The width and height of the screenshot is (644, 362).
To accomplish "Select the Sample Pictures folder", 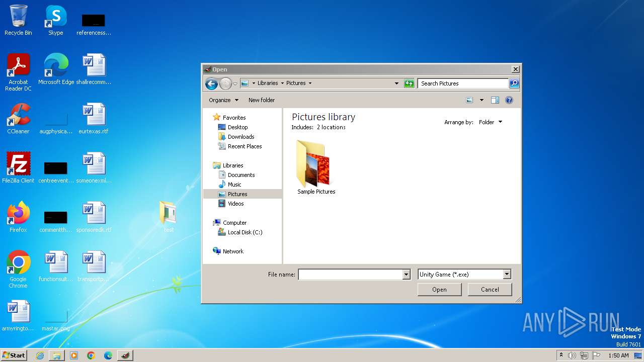I will click(316, 168).
